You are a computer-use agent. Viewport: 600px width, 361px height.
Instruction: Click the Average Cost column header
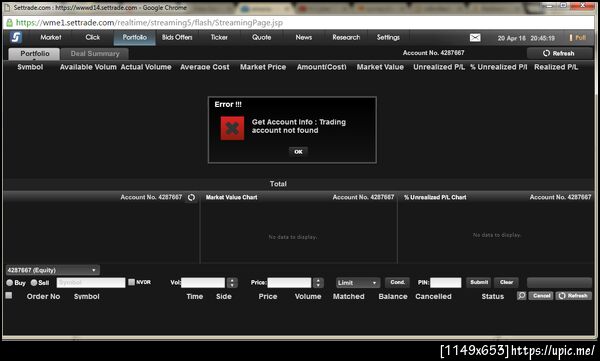tap(205, 67)
